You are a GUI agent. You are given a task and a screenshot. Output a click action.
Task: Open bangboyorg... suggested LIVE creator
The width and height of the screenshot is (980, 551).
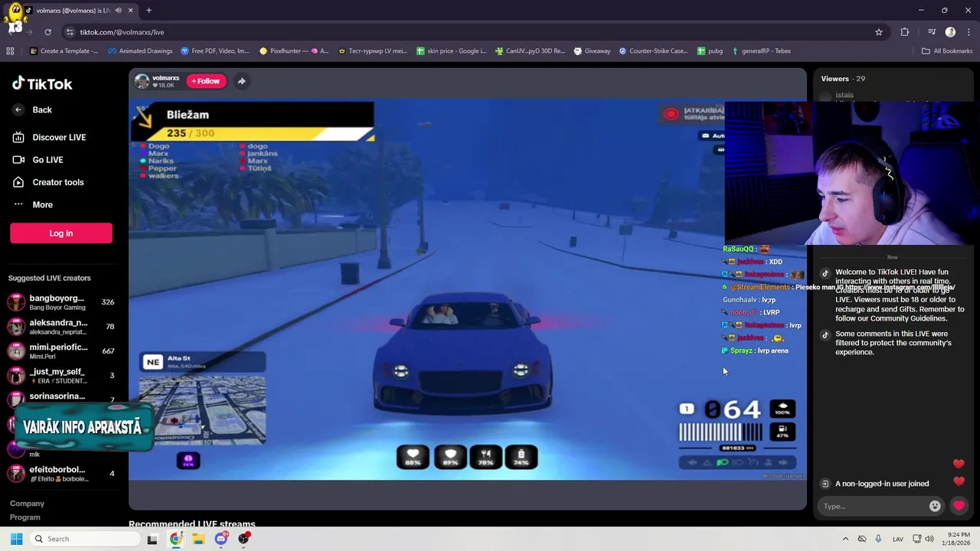(61, 302)
